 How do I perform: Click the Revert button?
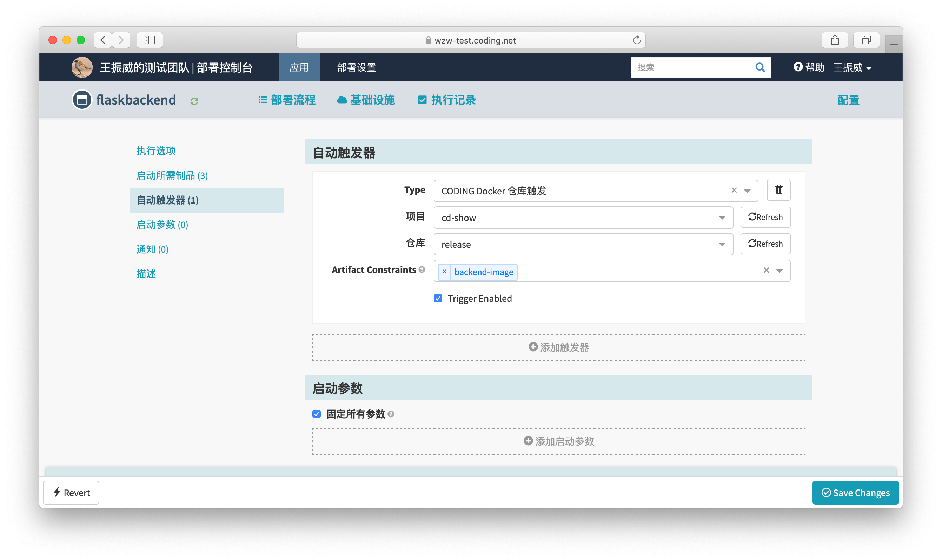pos(72,492)
